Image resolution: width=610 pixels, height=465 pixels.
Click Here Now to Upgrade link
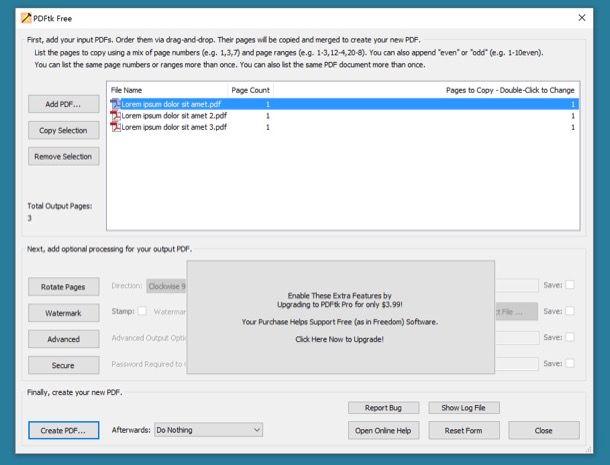pos(340,339)
